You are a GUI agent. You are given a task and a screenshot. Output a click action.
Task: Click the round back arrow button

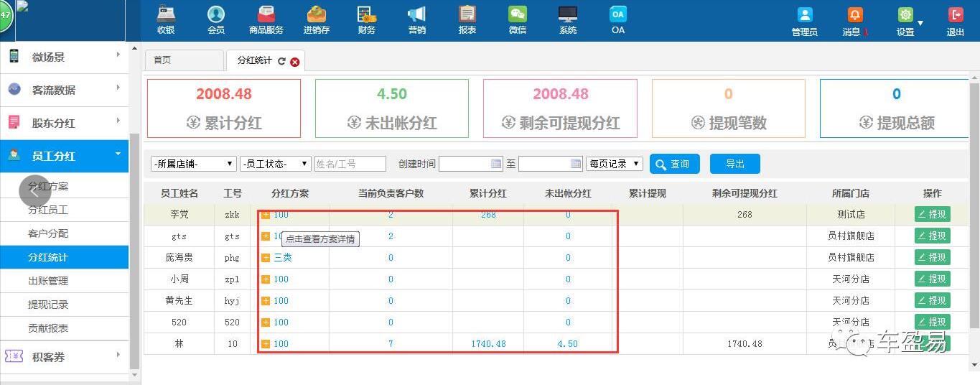coord(34,191)
